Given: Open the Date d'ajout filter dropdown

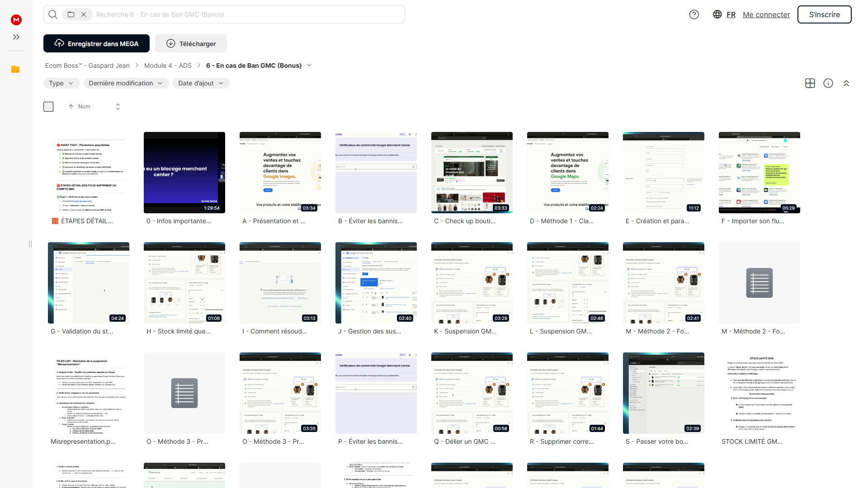Looking at the screenshot, I should [201, 83].
